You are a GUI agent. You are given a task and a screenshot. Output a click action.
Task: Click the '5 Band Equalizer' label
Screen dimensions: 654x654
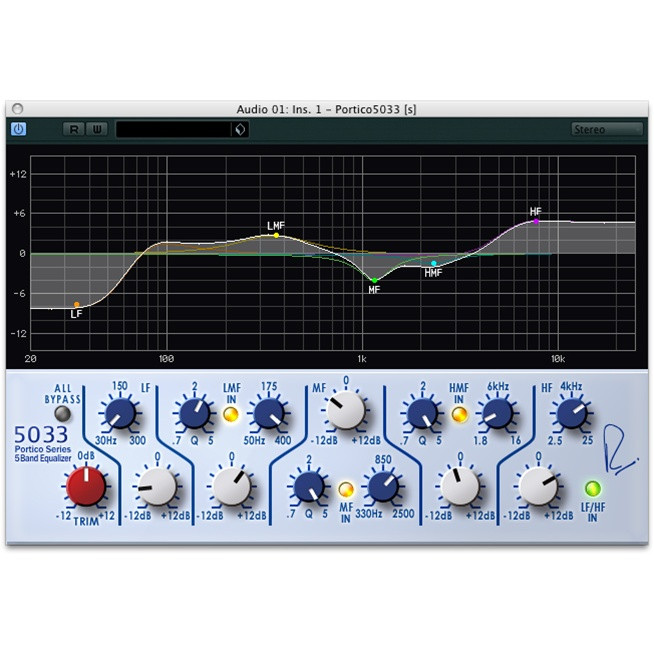pos(43,458)
